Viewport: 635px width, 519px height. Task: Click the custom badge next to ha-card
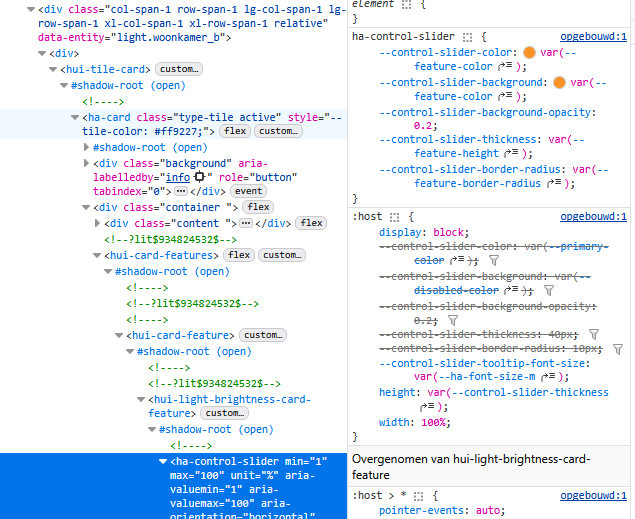click(x=278, y=131)
